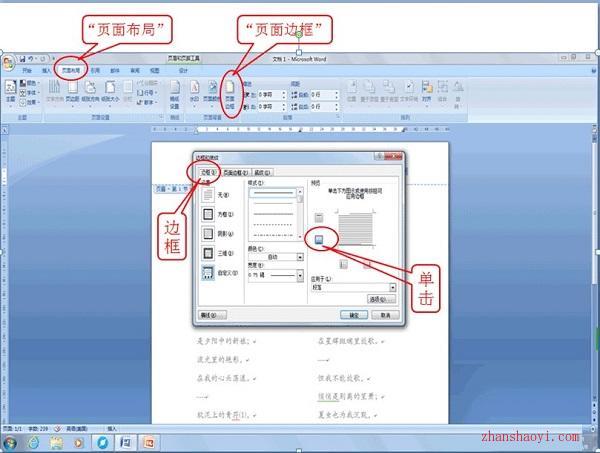Viewport: 600px width, 453px height.
Task: Select the 边框 tab in the dialog
Action: click(x=209, y=173)
